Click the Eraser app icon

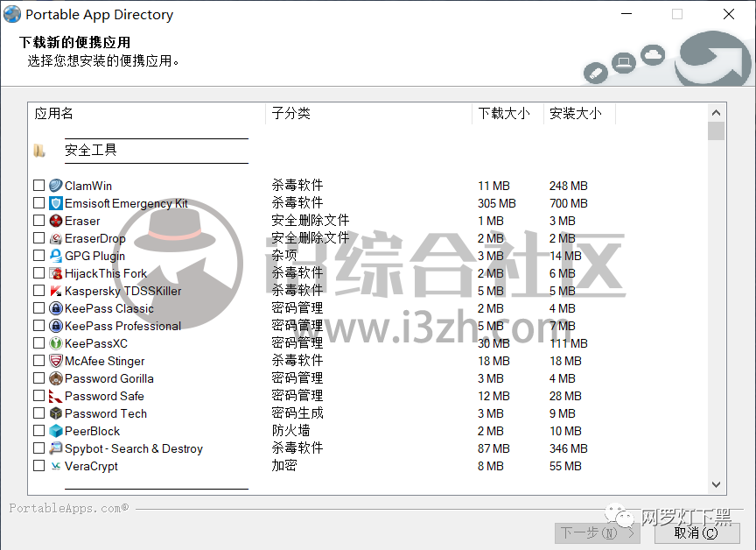[56, 221]
